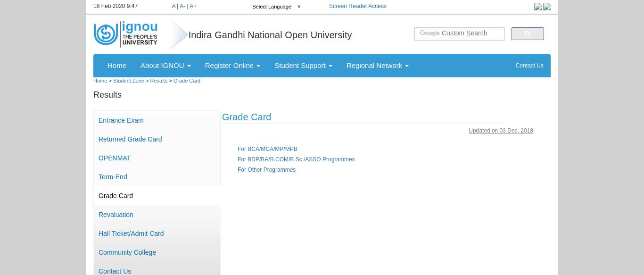Screen dimensions: 644x275
Task: Open Hall Ticket/Admit Card sidebar item
Action: pyautogui.click(x=131, y=233)
